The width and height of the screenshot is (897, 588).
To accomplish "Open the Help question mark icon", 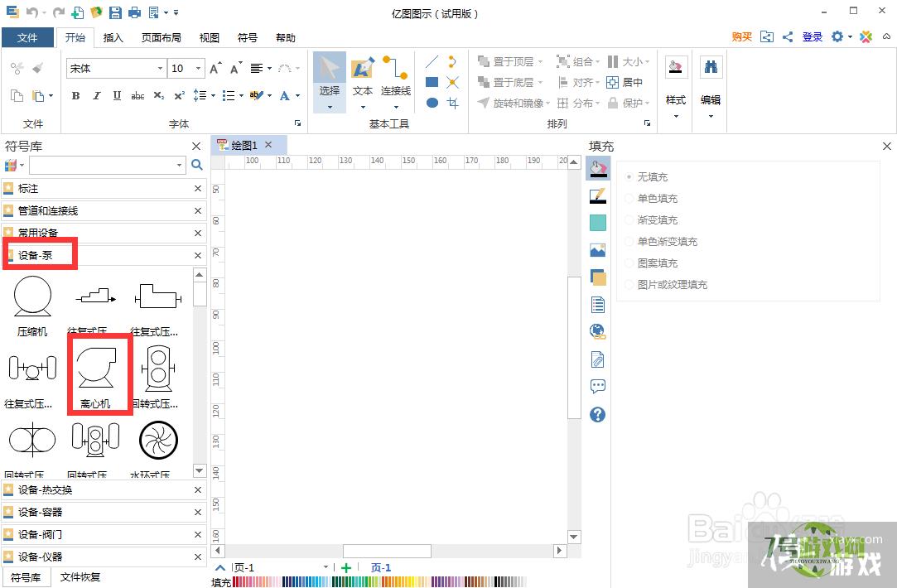I will pos(598,414).
